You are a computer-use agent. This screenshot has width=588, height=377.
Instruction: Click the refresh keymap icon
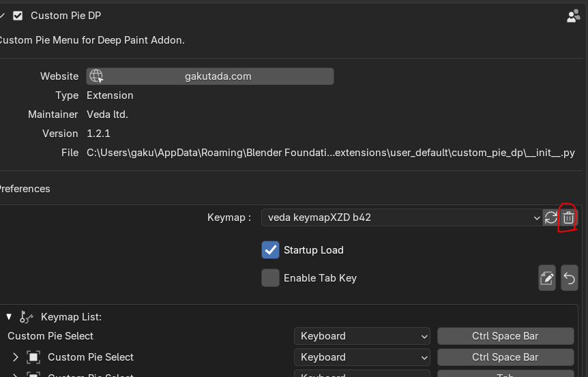(x=550, y=217)
